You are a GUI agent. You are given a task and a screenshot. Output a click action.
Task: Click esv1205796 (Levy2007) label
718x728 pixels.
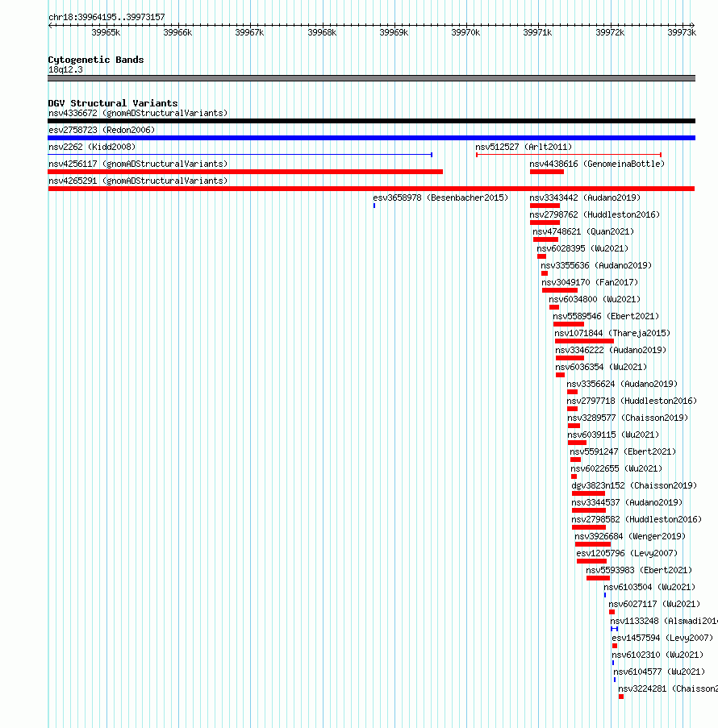(627, 553)
